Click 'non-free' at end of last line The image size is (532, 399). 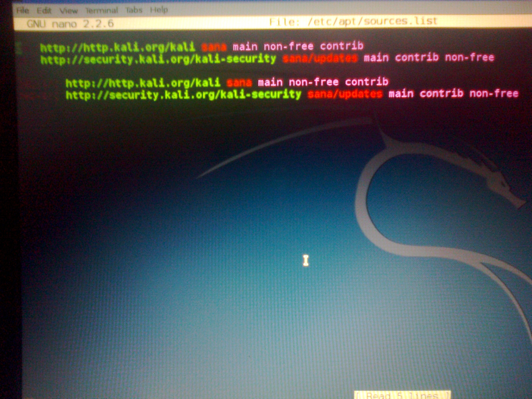pos(494,93)
